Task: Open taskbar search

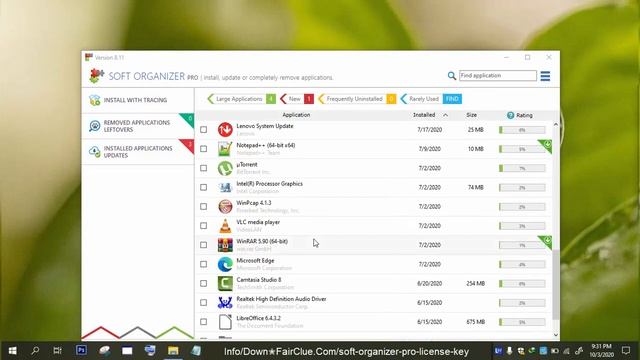Action: pos(35,351)
